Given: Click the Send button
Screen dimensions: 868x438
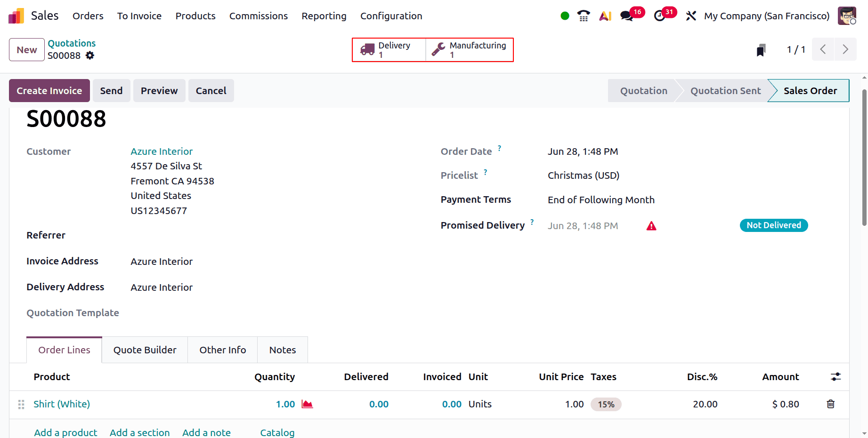Looking at the screenshot, I should (x=111, y=91).
